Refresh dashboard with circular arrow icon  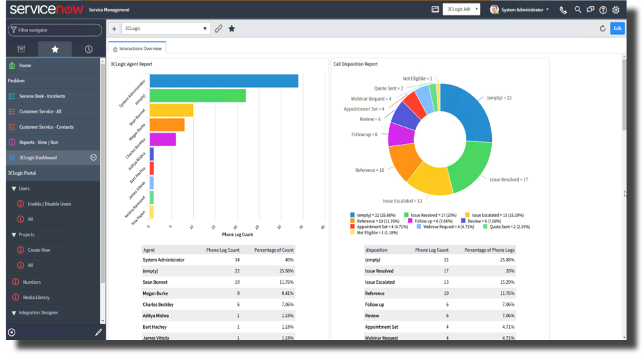coord(602,29)
